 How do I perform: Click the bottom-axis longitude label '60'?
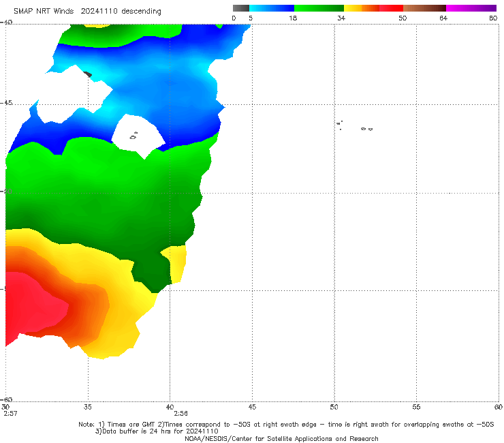499,407
